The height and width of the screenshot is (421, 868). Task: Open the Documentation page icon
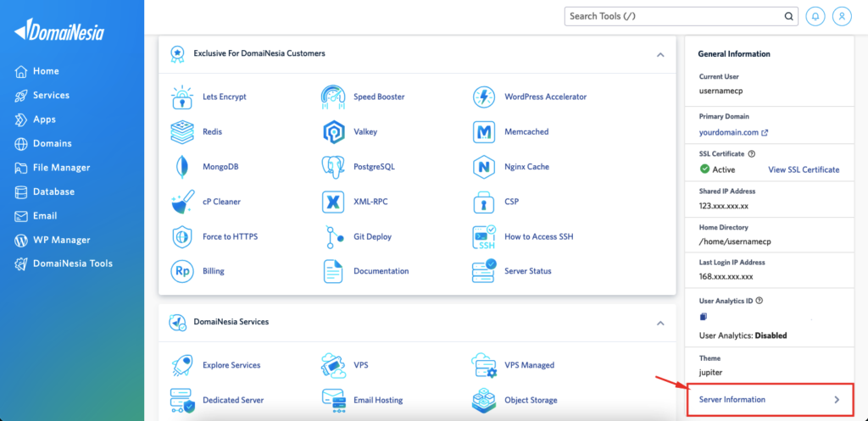(x=333, y=272)
